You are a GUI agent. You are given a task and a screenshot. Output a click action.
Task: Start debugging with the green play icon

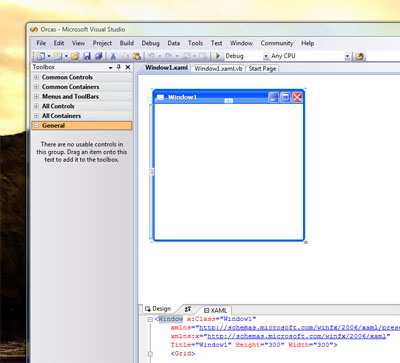point(218,56)
